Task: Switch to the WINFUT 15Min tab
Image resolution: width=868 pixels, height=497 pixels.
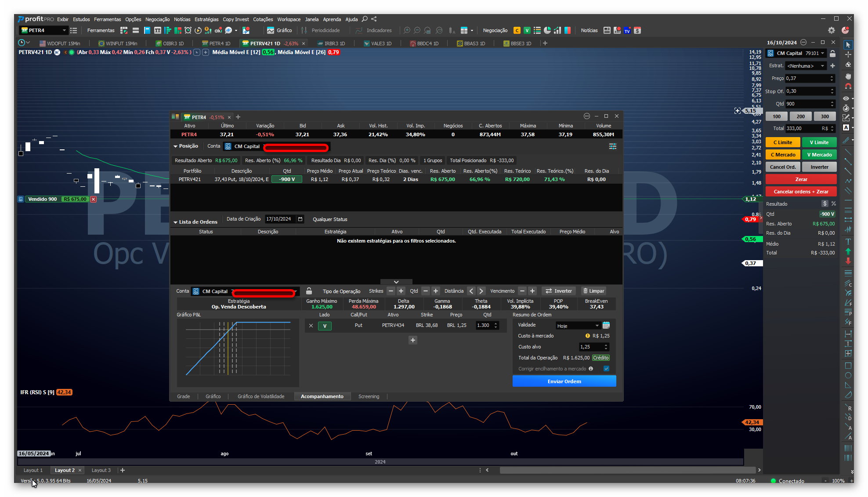Action: (x=118, y=44)
